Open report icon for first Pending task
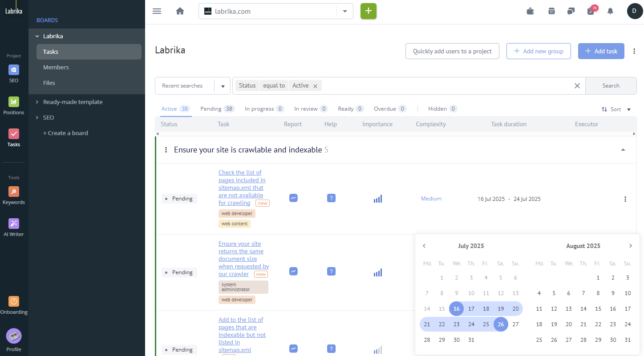 (293, 198)
